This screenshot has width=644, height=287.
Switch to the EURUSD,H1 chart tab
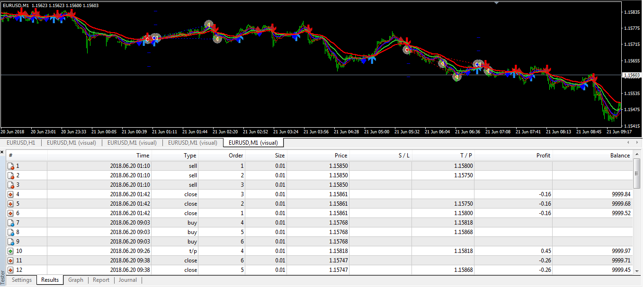(21, 142)
